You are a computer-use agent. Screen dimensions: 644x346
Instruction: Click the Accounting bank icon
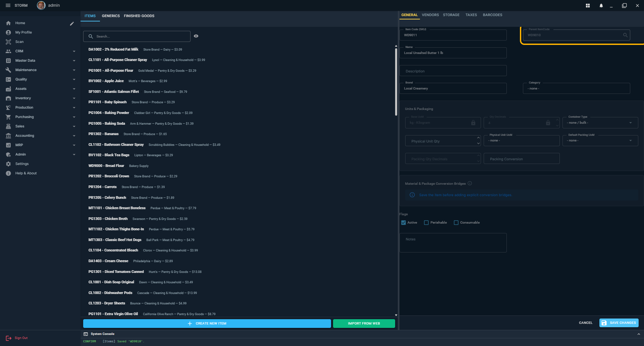click(x=8, y=136)
